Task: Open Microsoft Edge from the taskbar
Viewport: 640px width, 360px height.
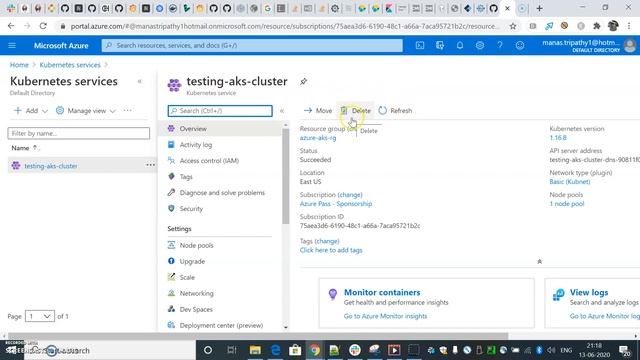Action: coord(276,350)
